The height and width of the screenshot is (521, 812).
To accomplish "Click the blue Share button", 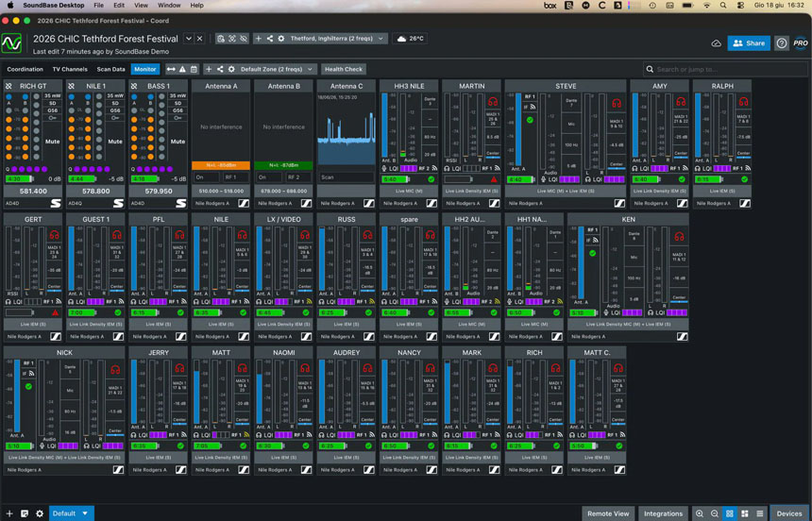I will [x=749, y=43].
